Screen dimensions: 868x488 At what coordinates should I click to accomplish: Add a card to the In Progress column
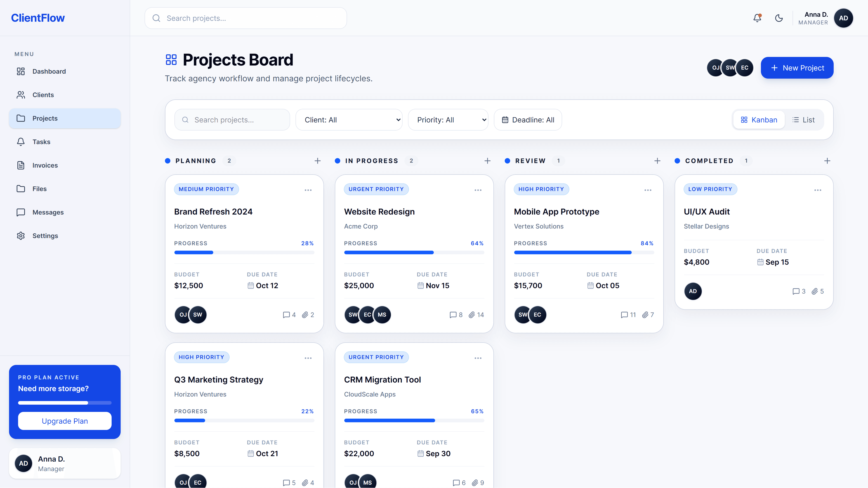(487, 161)
